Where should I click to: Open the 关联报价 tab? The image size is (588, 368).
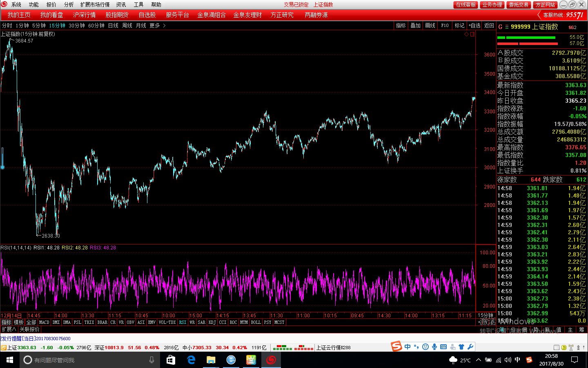pyautogui.click(x=30, y=329)
